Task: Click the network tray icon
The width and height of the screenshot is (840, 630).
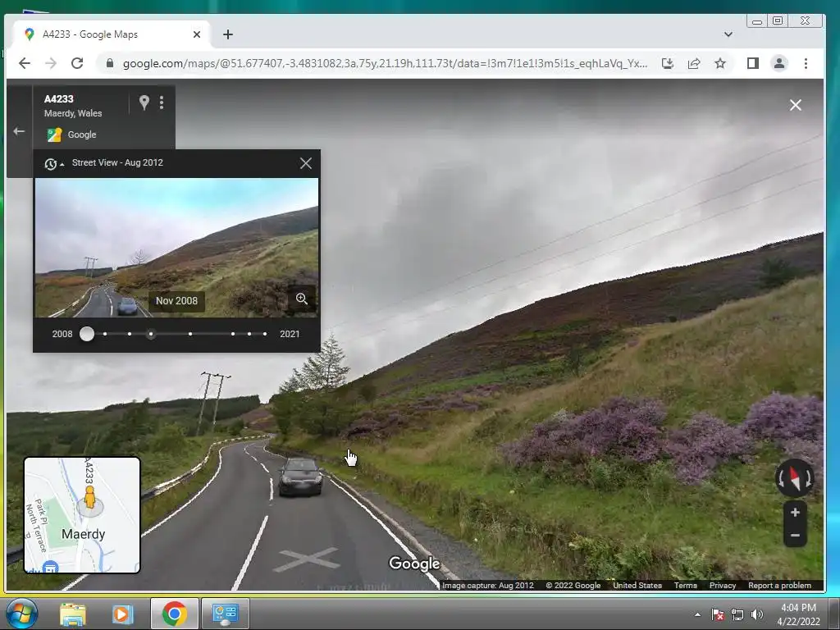Action: pos(737,614)
